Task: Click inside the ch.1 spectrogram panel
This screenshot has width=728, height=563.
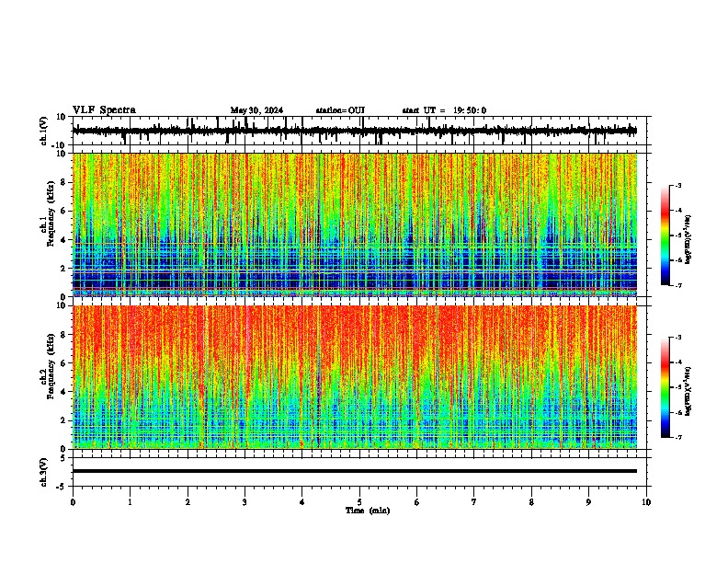Action: pyautogui.click(x=355, y=224)
